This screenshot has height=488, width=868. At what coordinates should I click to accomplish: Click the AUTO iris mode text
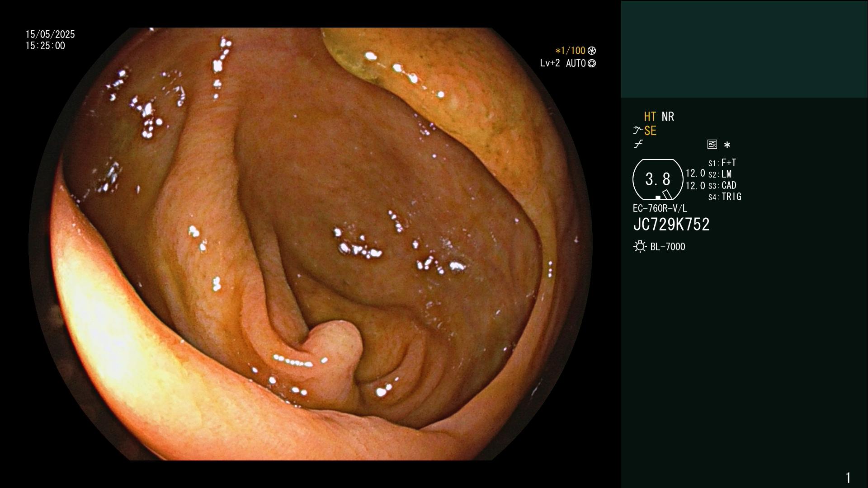pyautogui.click(x=576, y=63)
